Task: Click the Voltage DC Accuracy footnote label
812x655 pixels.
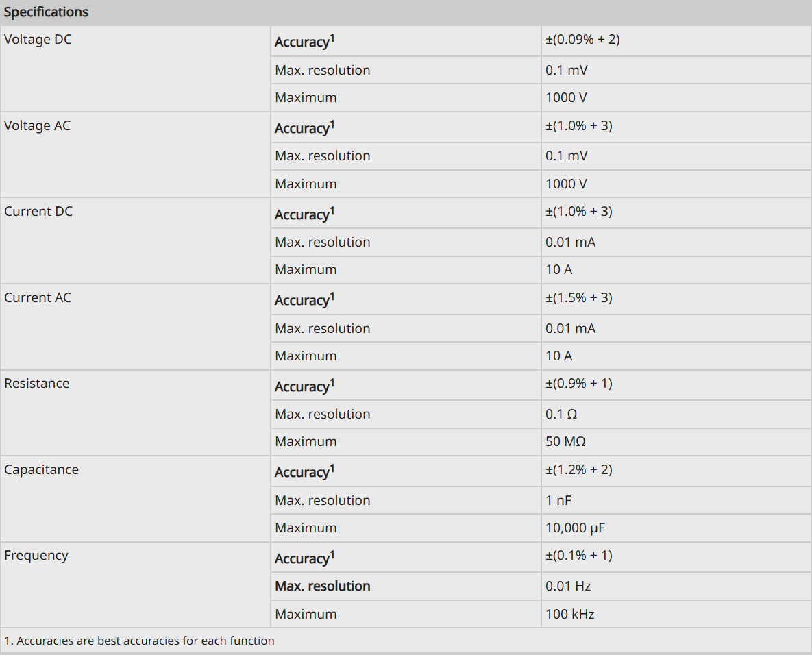Action: pos(304,41)
